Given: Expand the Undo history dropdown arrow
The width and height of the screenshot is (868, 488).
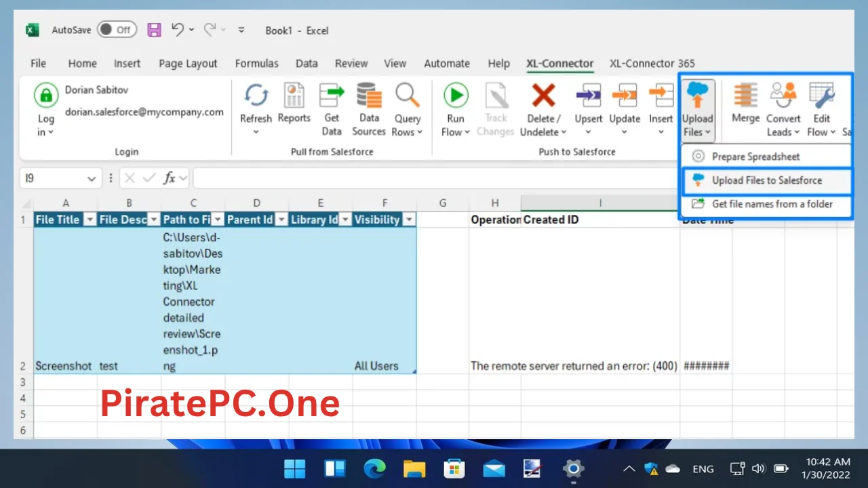Looking at the screenshot, I should click(x=191, y=30).
